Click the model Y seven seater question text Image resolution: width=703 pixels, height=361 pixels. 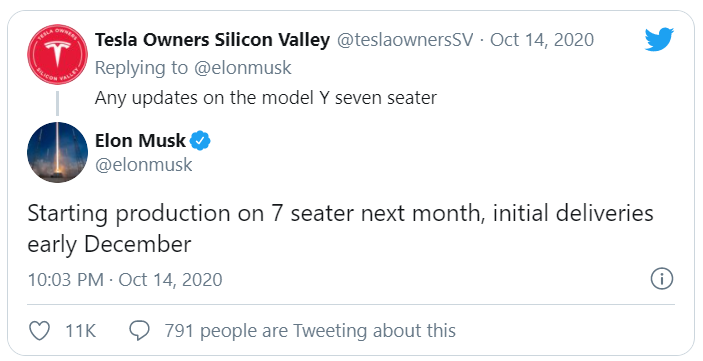266,98
